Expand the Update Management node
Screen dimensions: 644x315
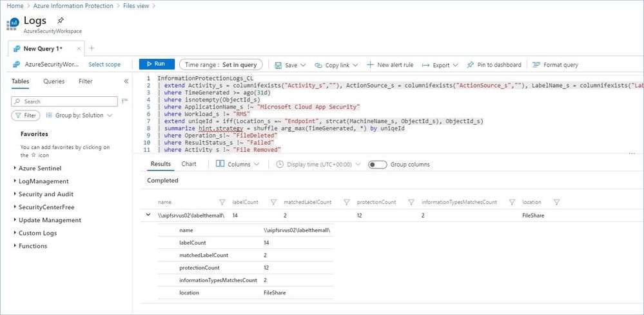coord(15,220)
